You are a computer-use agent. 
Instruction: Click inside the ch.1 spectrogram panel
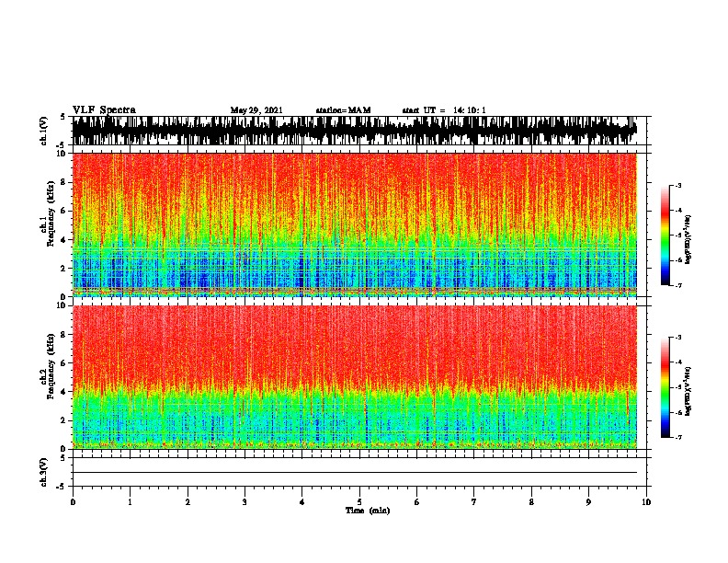pos(355,224)
